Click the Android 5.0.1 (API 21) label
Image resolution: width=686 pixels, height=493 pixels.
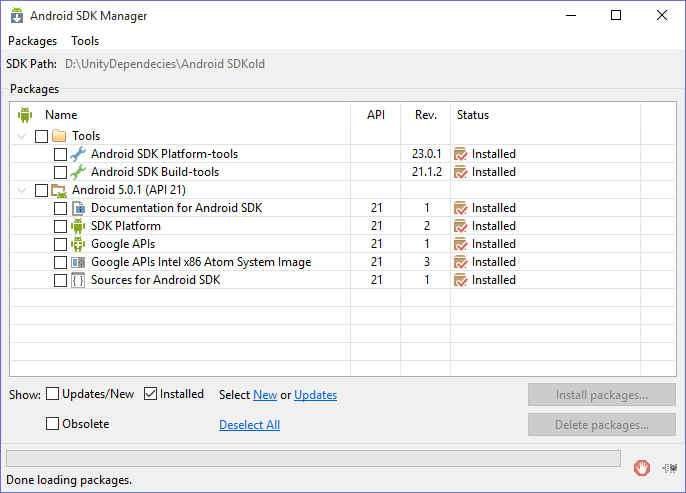(x=129, y=190)
